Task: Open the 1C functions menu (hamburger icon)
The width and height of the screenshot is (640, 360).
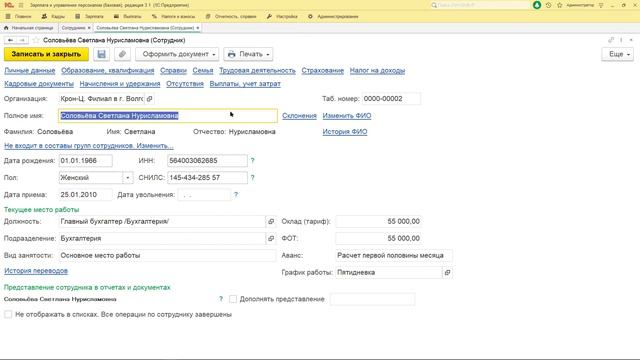Action: tap(21, 5)
